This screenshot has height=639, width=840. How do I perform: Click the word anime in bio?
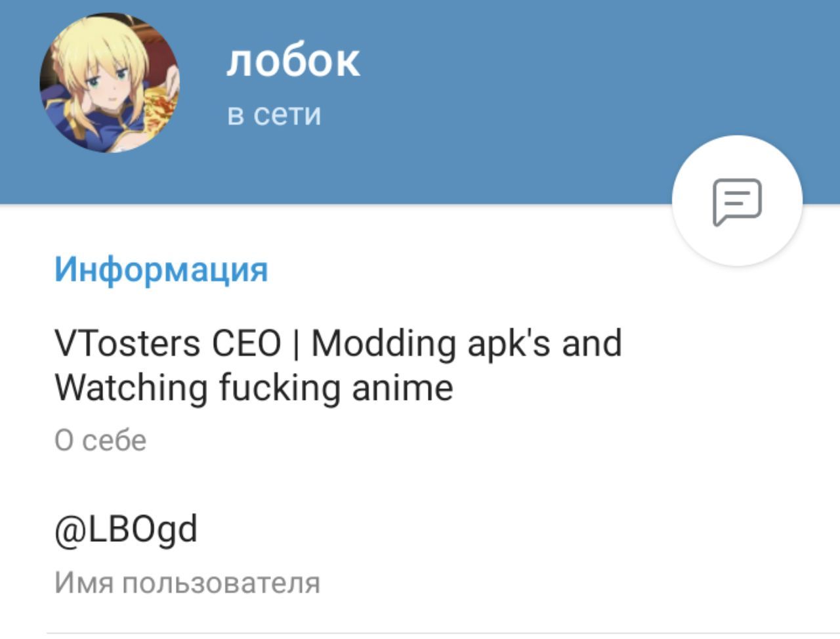(403, 387)
